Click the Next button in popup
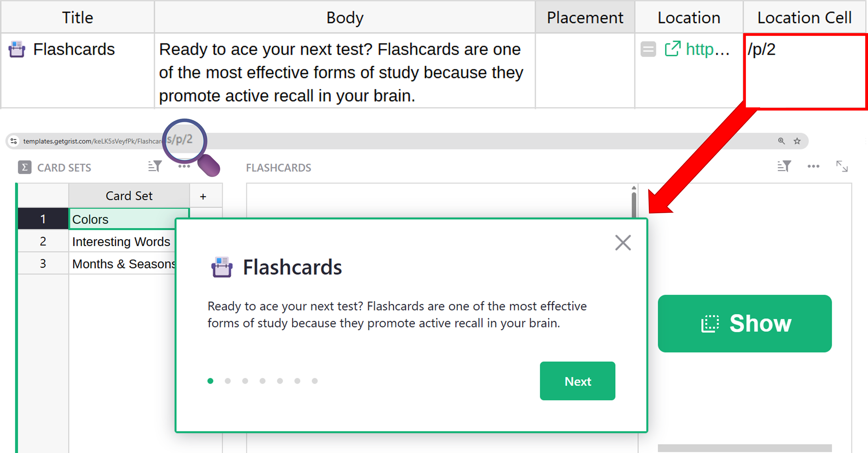This screenshot has height=453, width=868. (577, 381)
